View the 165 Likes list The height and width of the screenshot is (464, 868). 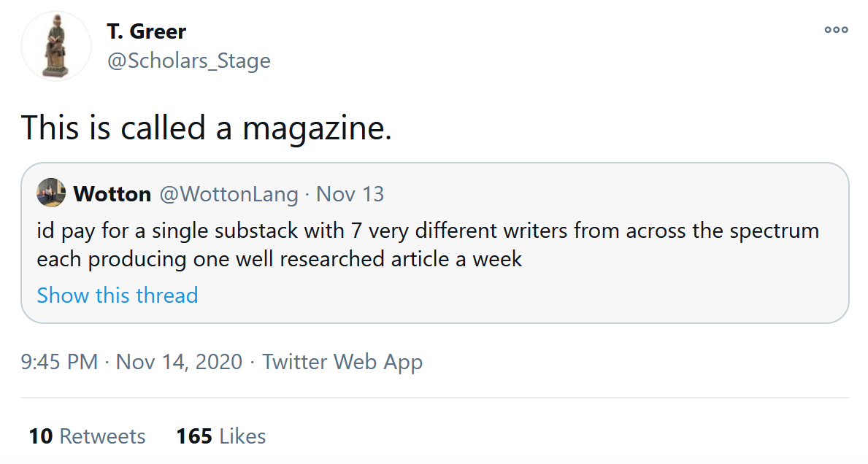pos(220,436)
